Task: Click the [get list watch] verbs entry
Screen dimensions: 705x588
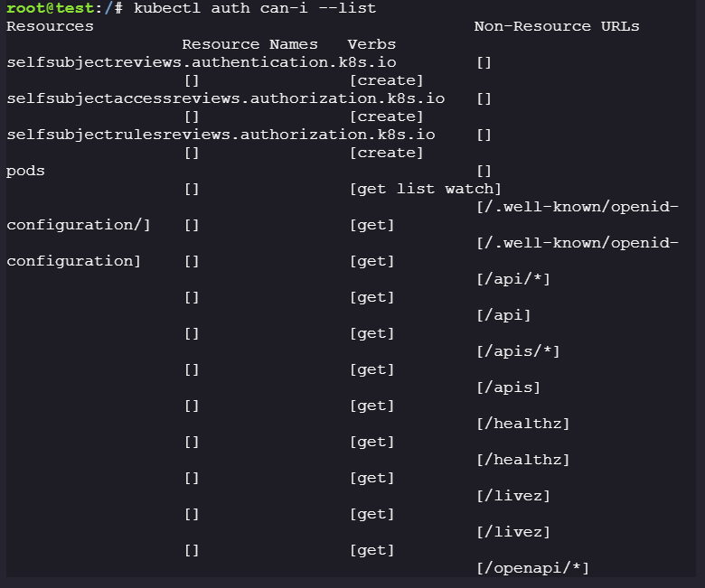Action: [425, 189]
